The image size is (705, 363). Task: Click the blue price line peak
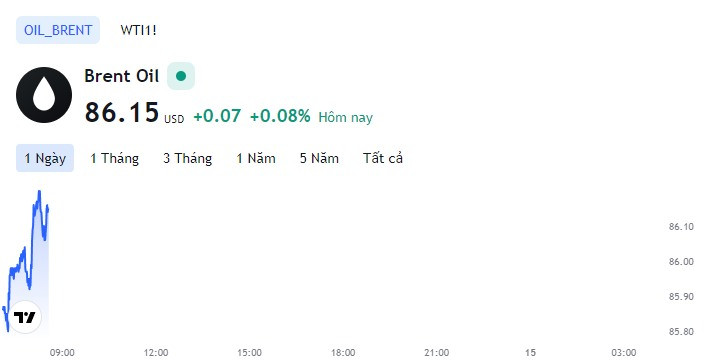(x=39, y=192)
